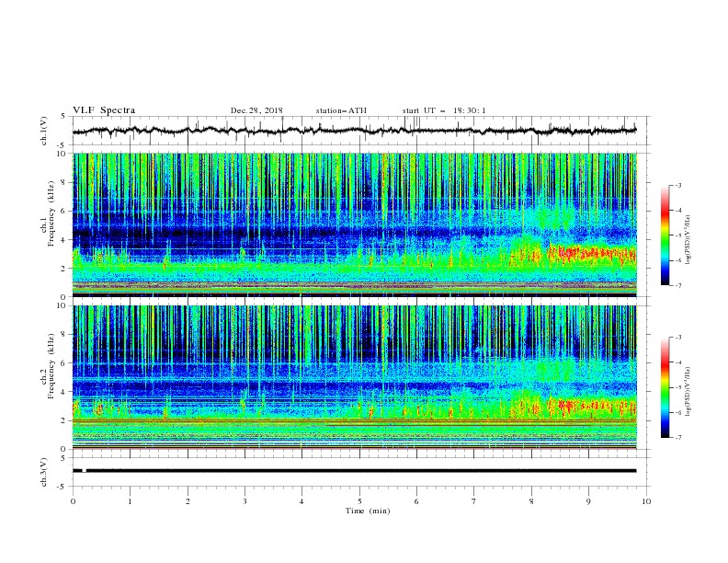Click the time axis tick label '1'
This screenshot has height=563, width=728.
pyautogui.click(x=130, y=501)
